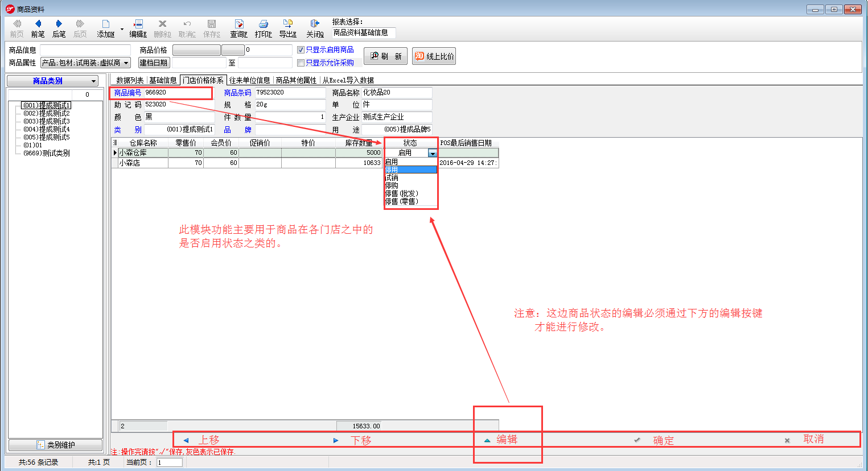Choose 停购 in status dropdown list

coord(411,185)
